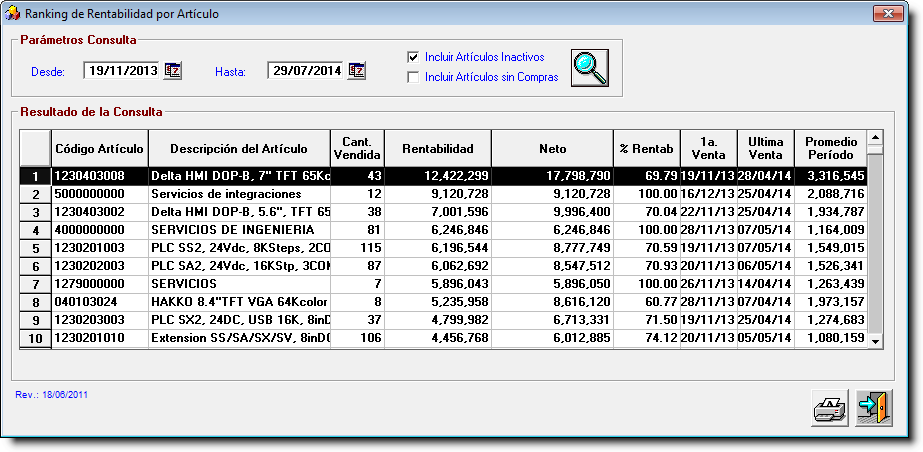
Task: Click % Rentab value 69.79
Action: (x=646, y=176)
